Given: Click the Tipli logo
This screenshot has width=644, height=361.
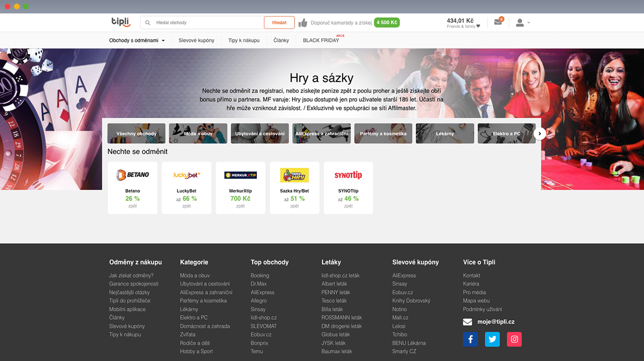Looking at the screenshot, I should 121,22.
